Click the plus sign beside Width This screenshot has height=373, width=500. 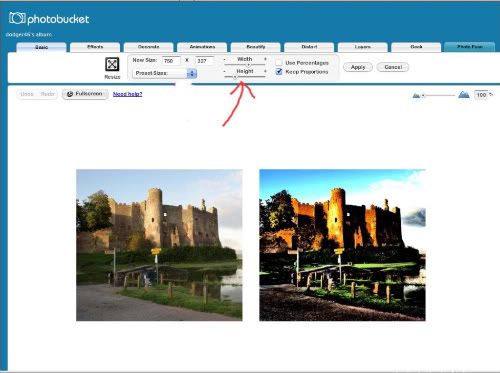coord(265,59)
